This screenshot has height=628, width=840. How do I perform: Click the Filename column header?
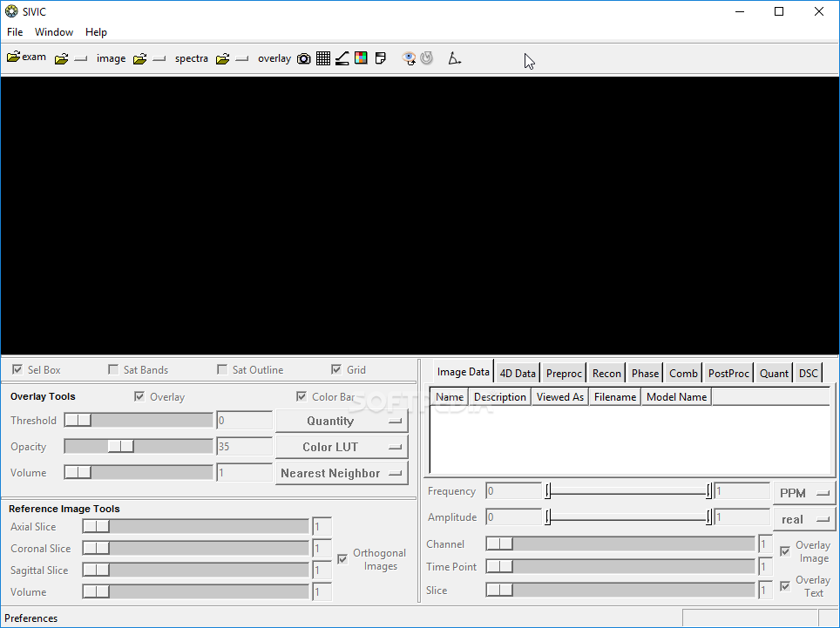point(615,397)
